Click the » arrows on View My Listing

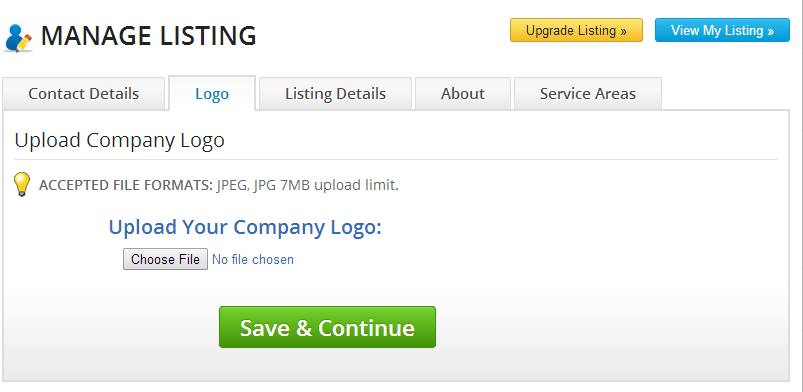point(770,31)
